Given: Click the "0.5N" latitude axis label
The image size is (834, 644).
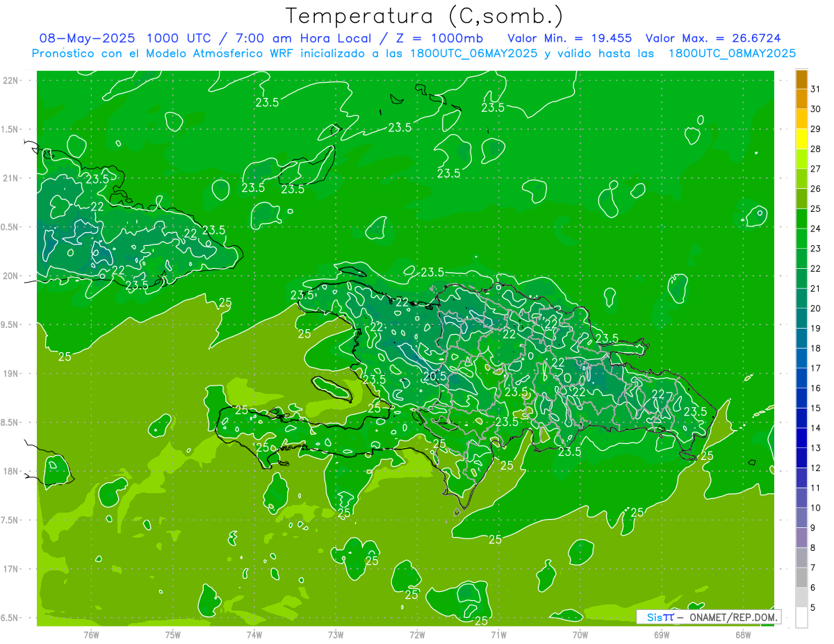Looking at the screenshot, I should pos(10,227).
